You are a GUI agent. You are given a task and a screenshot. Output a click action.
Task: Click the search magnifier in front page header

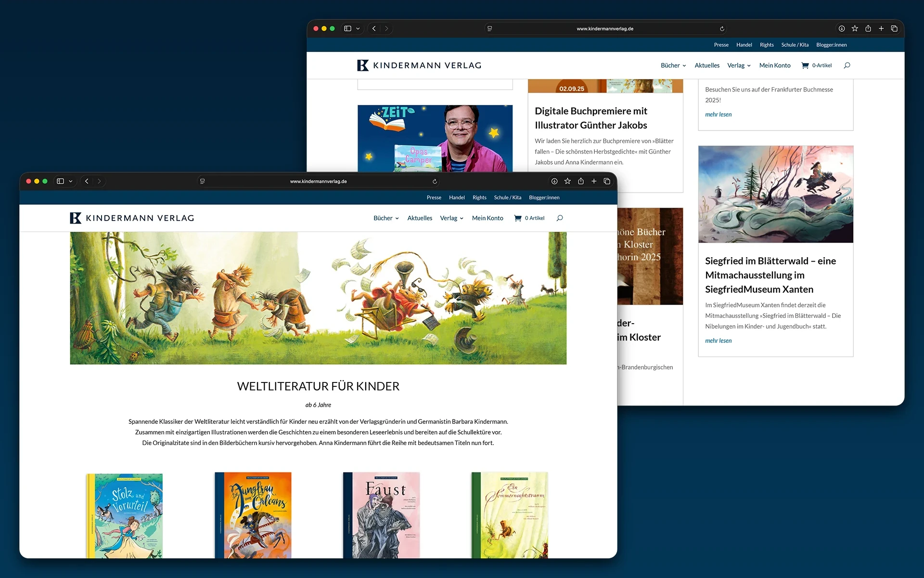pyautogui.click(x=560, y=218)
